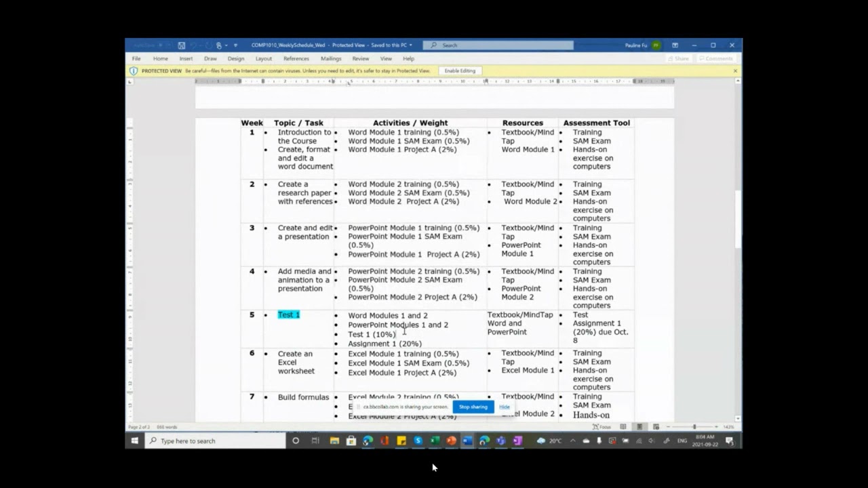Click the Week header cell

pyautogui.click(x=252, y=123)
